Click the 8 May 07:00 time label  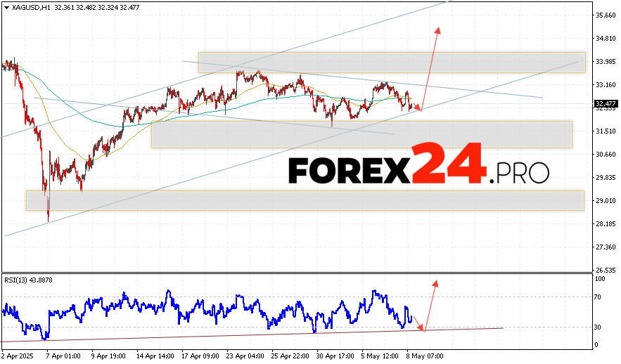[425, 356]
